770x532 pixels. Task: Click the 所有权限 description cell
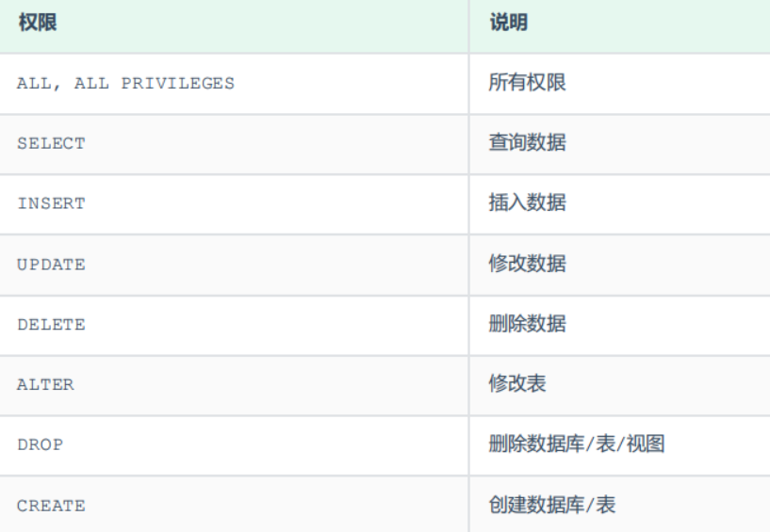tap(527, 83)
